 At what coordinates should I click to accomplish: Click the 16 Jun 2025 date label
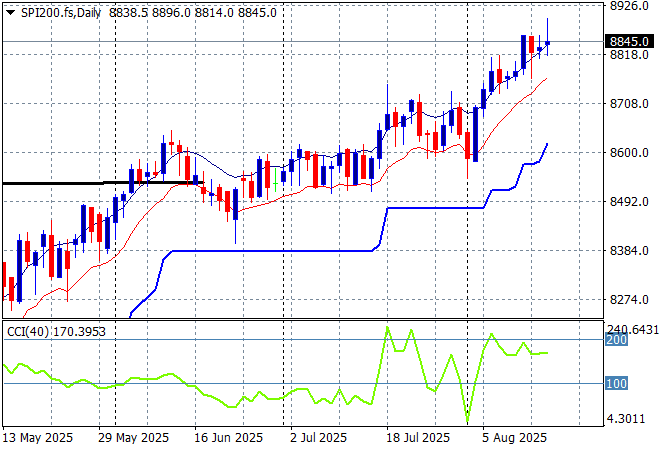pyautogui.click(x=228, y=437)
